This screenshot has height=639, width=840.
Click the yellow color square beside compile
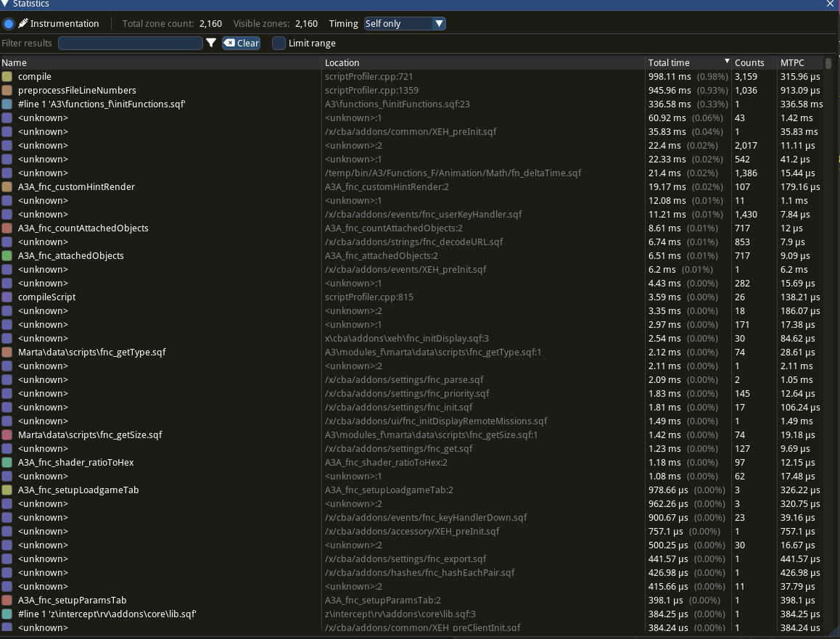[7, 76]
